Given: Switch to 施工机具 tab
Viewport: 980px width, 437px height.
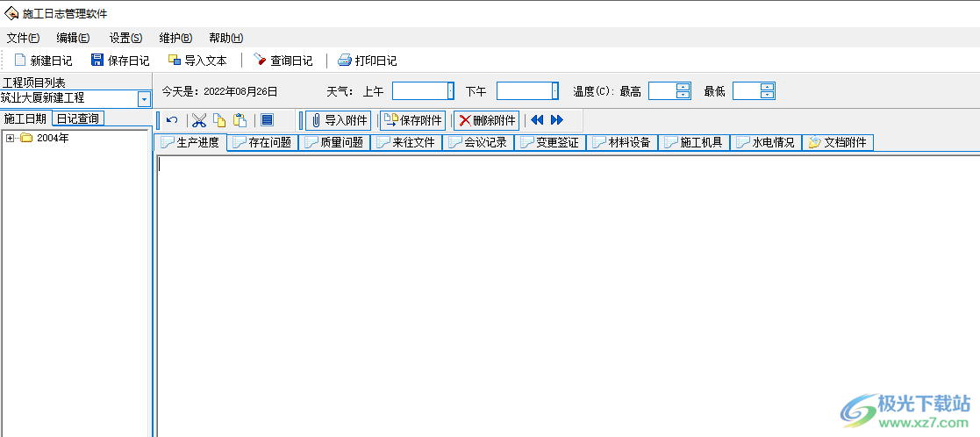Looking at the screenshot, I should (694, 142).
